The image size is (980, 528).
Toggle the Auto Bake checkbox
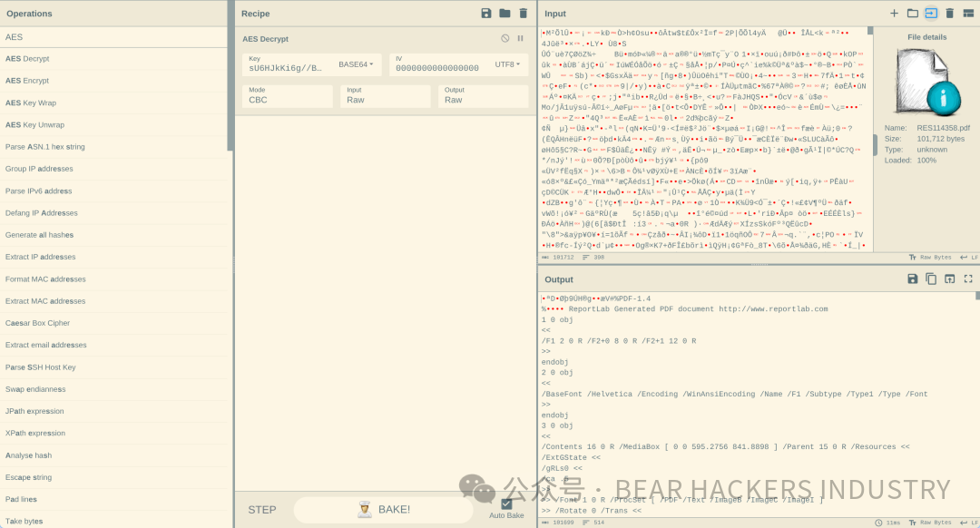pos(506,504)
